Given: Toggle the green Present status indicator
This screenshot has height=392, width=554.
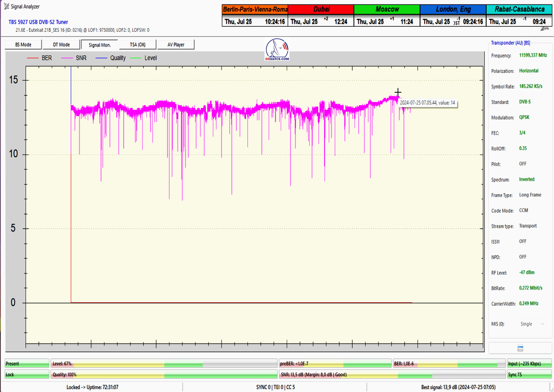Looking at the screenshot, I should tap(27, 364).
